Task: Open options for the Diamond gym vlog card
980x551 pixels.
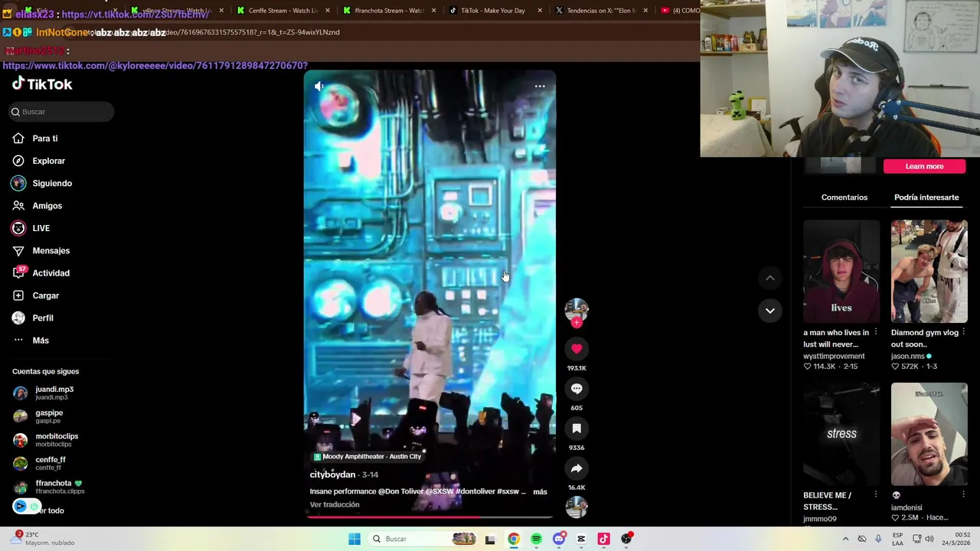Action: [963, 333]
